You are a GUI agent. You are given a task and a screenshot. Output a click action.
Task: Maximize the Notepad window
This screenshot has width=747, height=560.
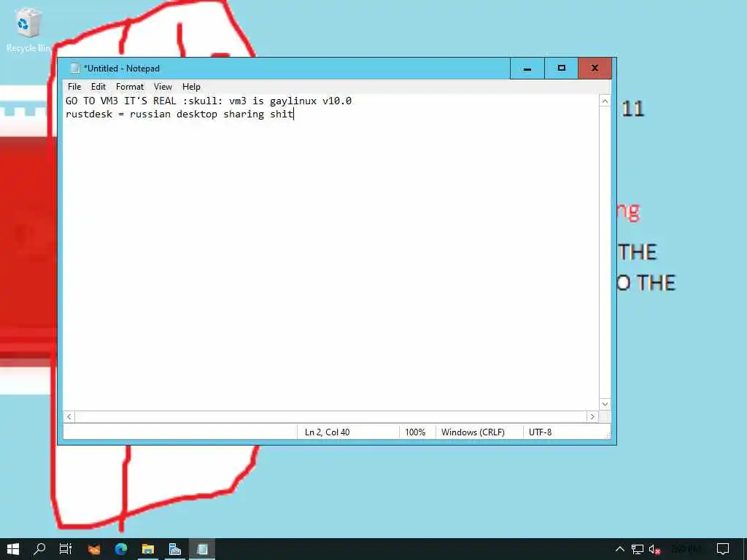[x=561, y=69]
